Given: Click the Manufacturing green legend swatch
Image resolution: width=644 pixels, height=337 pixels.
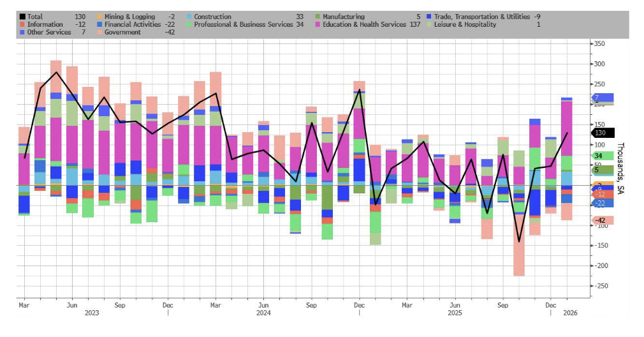Looking at the screenshot, I should pyautogui.click(x=318, y=17).
